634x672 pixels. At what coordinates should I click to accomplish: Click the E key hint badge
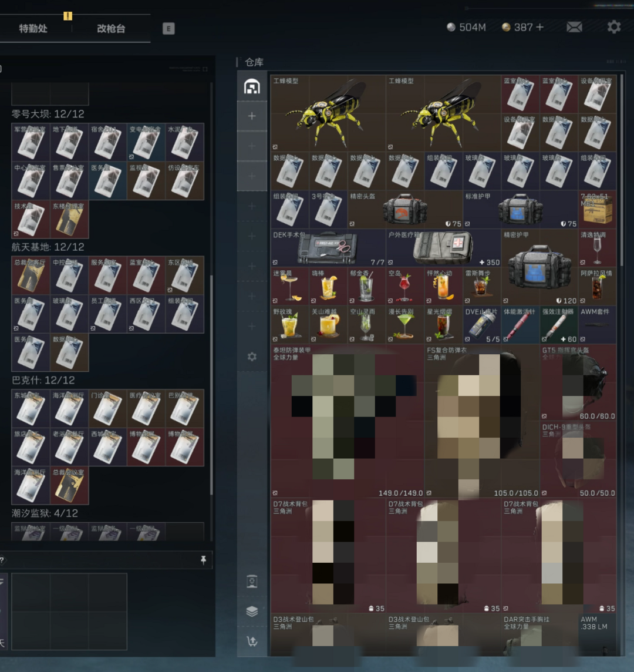click(168, 29)
